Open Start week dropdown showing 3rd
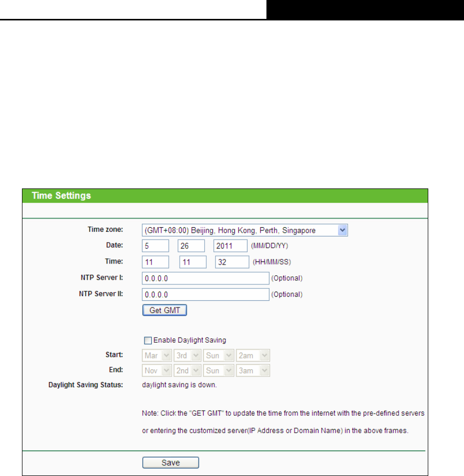This screenshot has width=464, height=476. [187, 355]
